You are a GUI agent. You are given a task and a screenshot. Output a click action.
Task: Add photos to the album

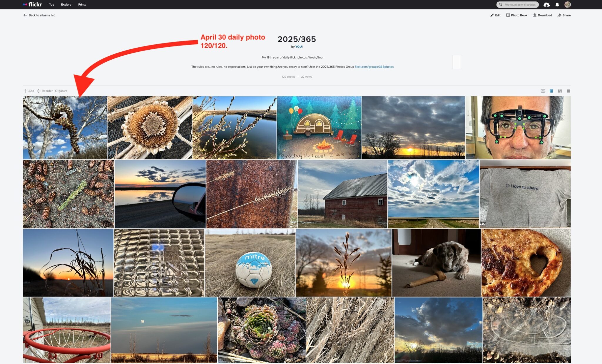(x=29, y=91)
